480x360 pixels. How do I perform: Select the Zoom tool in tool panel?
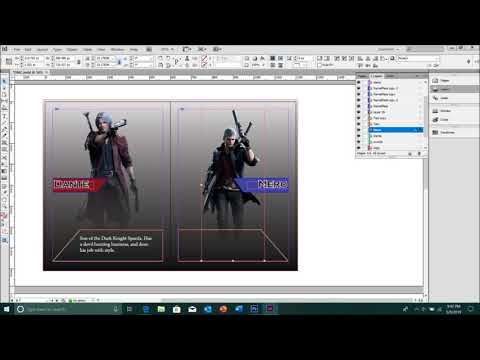coord(5,206)
